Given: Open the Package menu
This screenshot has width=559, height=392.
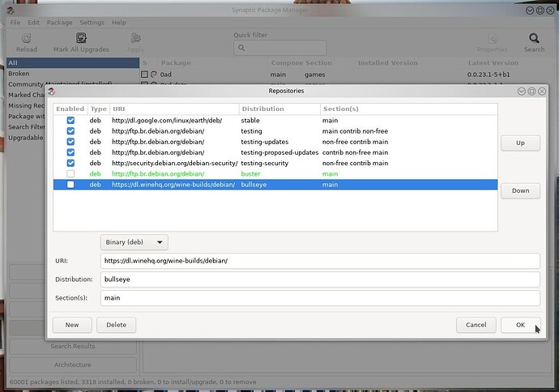Looking at the screenshot, I should [x=59, y=23].
